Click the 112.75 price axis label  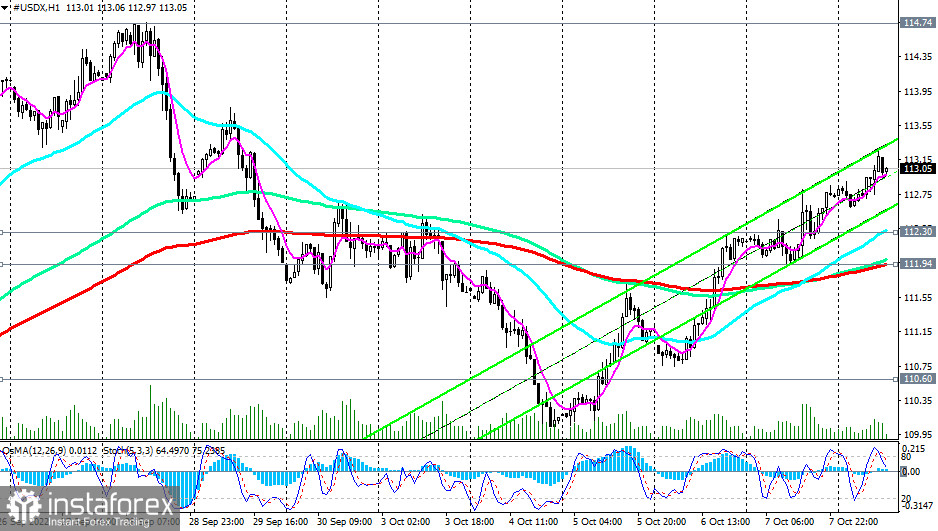coord(918,194)
